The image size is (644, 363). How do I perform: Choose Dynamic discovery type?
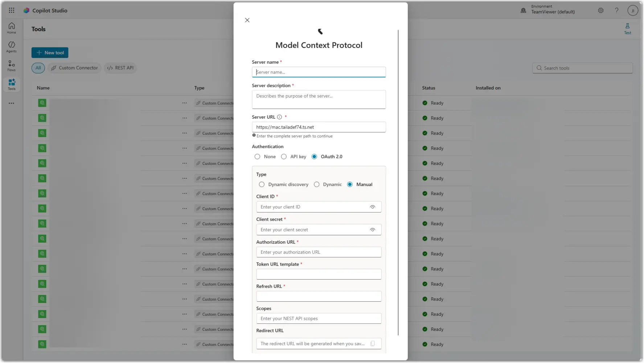[262, 185]
